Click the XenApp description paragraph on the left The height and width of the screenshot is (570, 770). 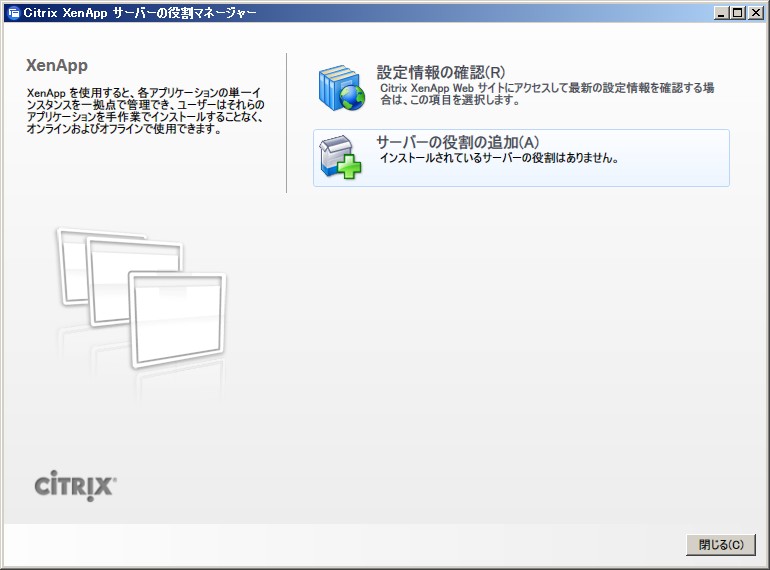pos(146,110)
